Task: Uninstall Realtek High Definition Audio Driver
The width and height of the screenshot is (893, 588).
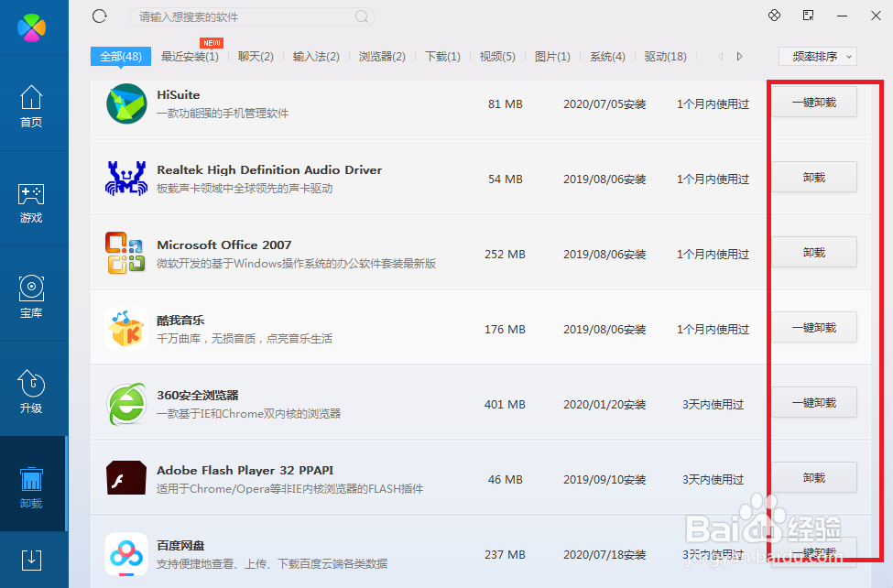Action: click(x=813, y=177)
